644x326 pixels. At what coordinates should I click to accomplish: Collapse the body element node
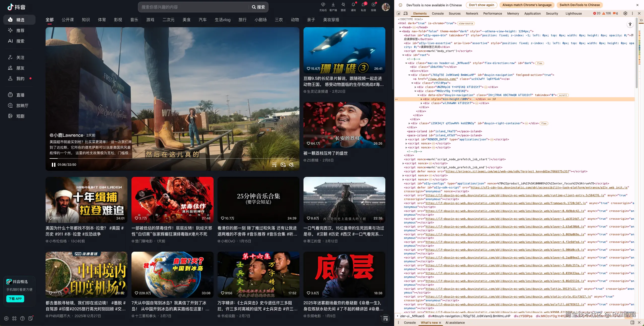[x=400, y=31]
